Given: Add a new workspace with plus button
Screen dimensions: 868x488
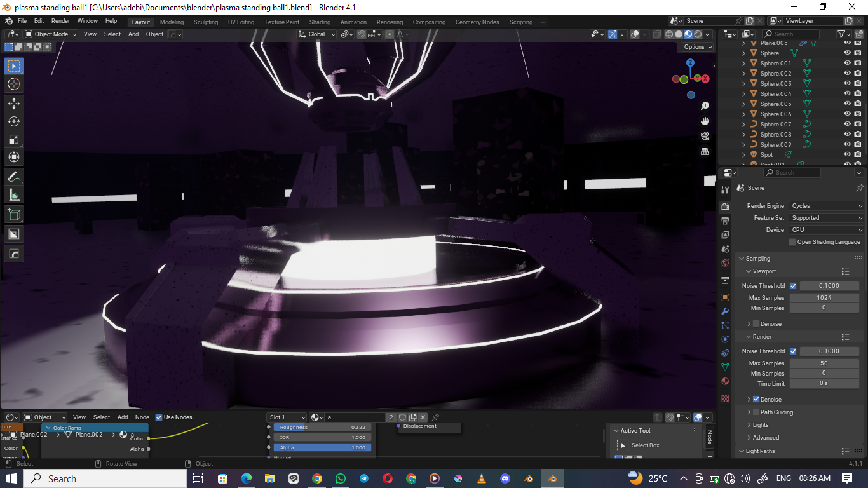Looking at the screenshot, I should point(543,22).
